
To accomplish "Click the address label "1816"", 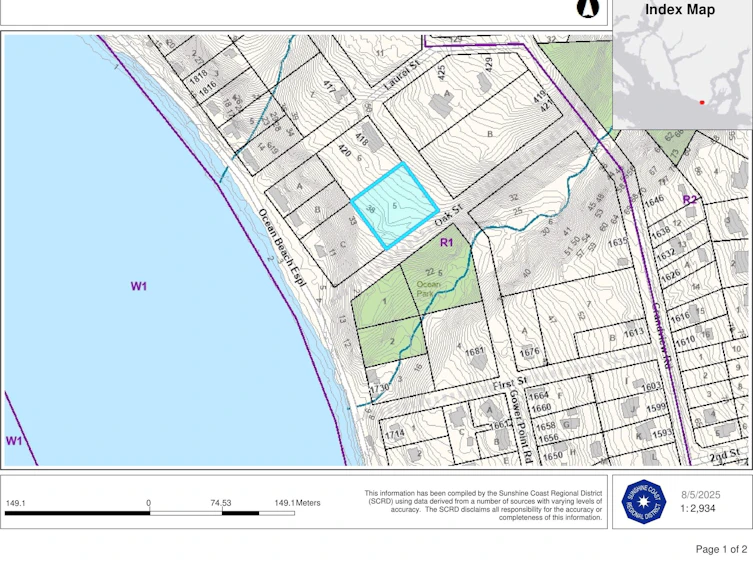I will pyautogui.click(x=207, y=88).
